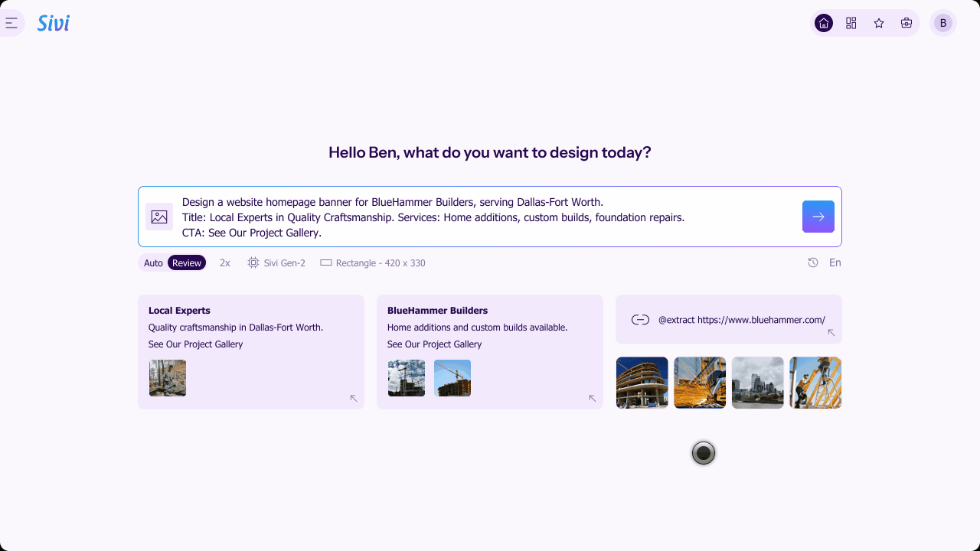Select the Local Experts card image thumbnail
Viewport: 980px width, 551px height.
168,378
